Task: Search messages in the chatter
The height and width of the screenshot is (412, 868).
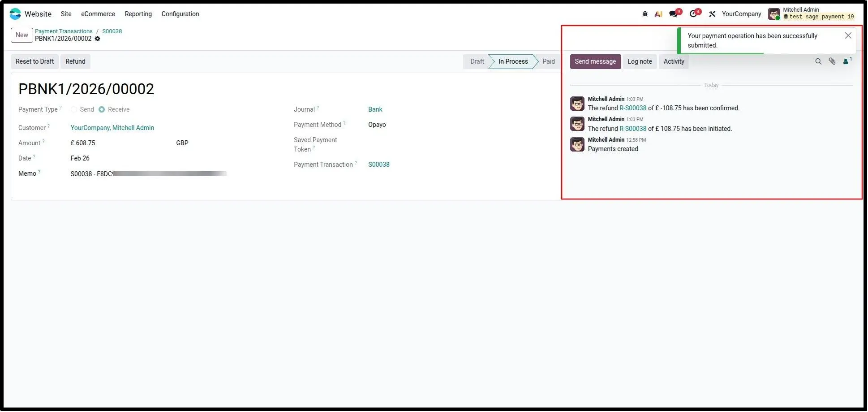Action: pyautogui.click(x=819, y=61)
